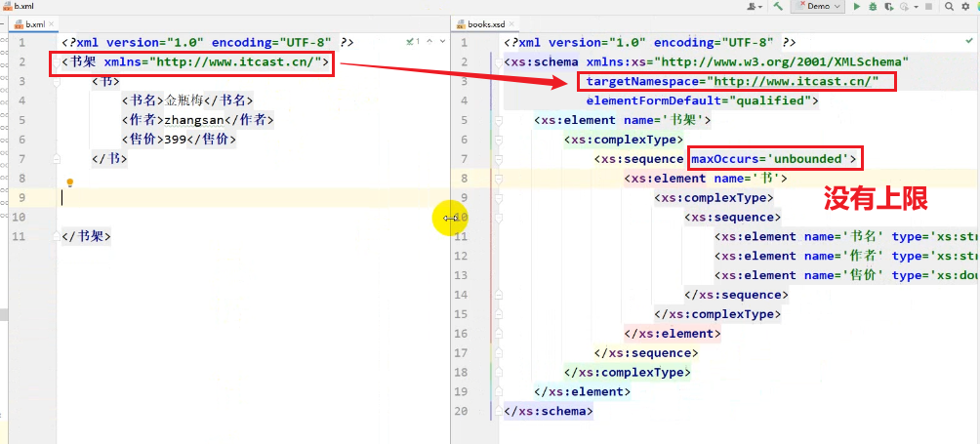Collapse xs:sequence fold on books.xsd line 7
980x444 pixels.
pos(499,159)
